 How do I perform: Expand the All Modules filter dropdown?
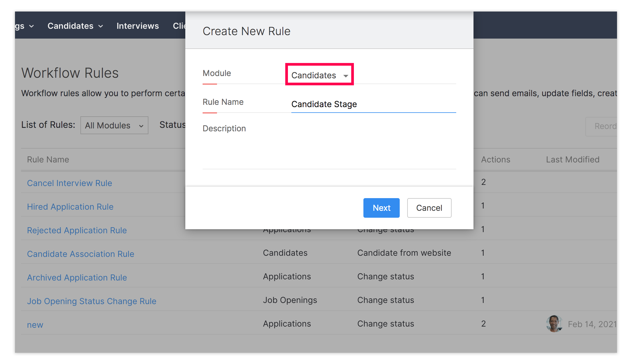tap(114, 126)
